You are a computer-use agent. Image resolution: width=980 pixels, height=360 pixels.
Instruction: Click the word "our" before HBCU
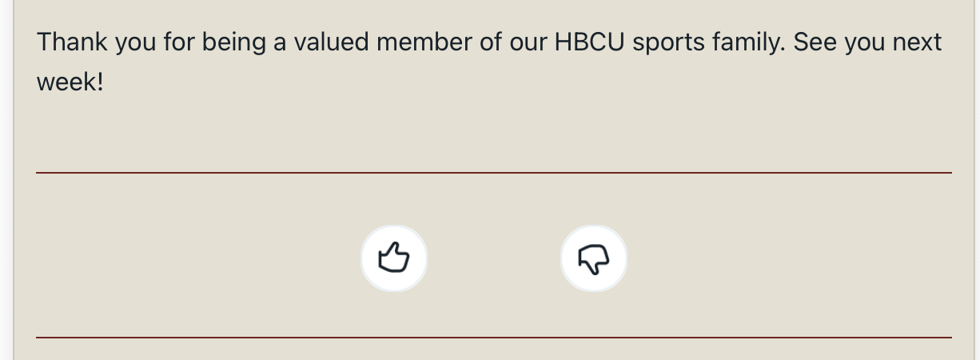coord(528,42)
